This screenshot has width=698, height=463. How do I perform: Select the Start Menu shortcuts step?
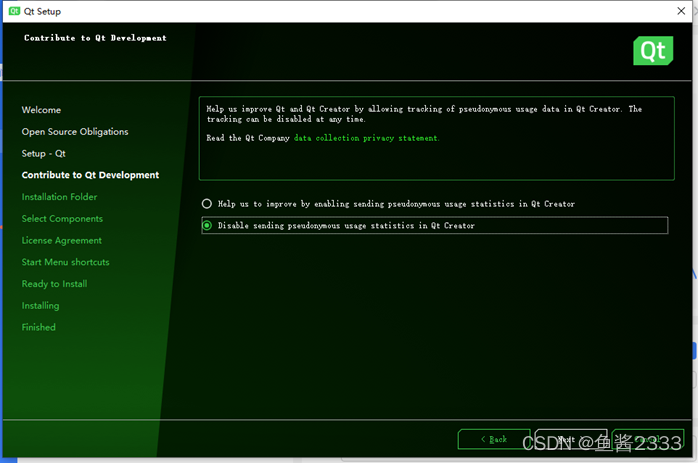coord(65,262)
